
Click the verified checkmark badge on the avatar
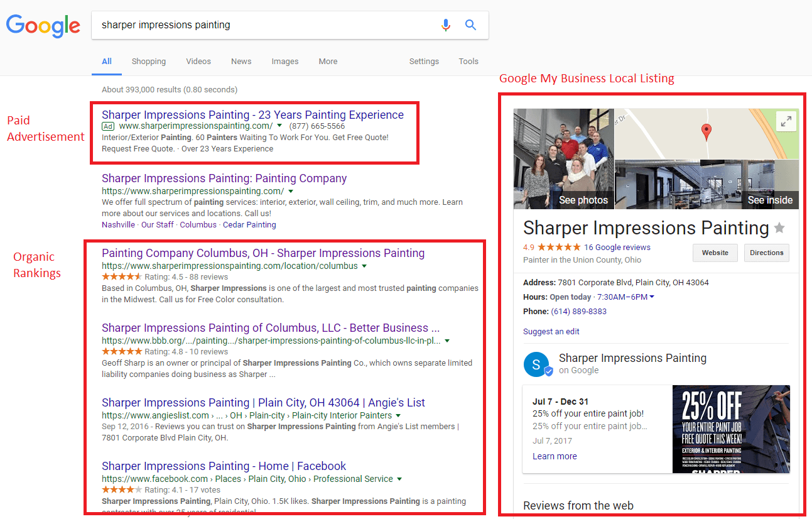click(548, 371)
